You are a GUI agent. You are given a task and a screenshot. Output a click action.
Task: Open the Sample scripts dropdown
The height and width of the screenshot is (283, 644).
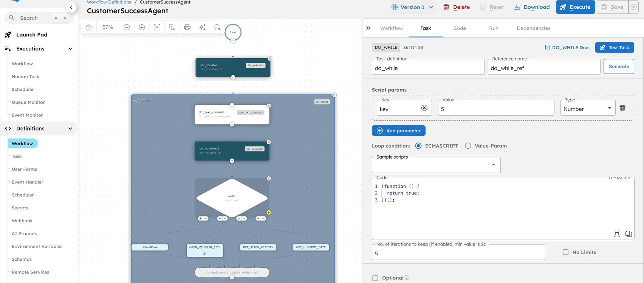pyautogui.click(x=436, y=165)
